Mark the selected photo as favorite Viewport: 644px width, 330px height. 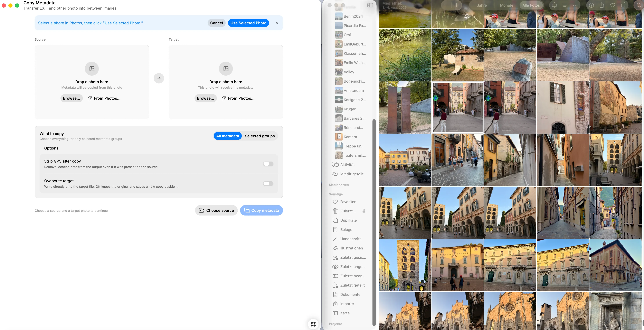point(613,5)
